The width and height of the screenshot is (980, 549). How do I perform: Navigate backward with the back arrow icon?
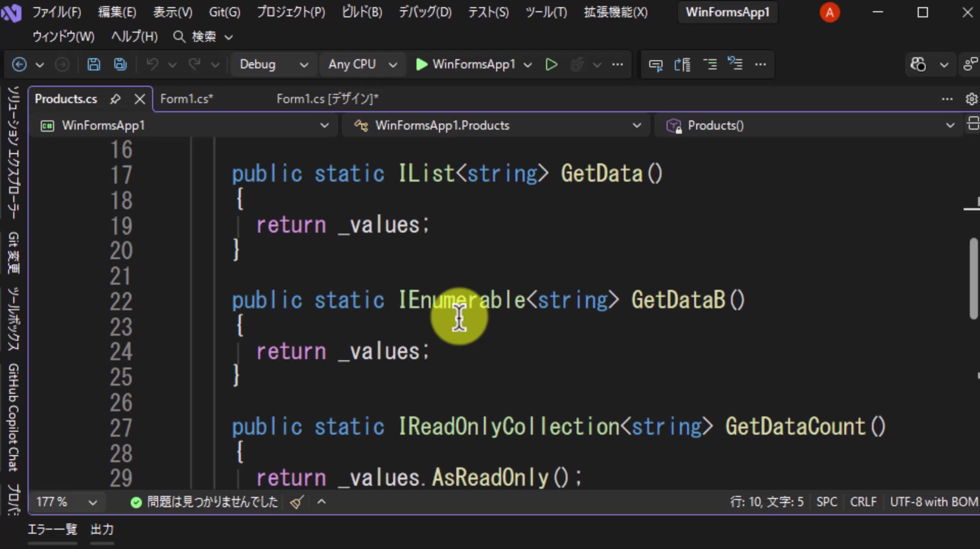(19, 64)
